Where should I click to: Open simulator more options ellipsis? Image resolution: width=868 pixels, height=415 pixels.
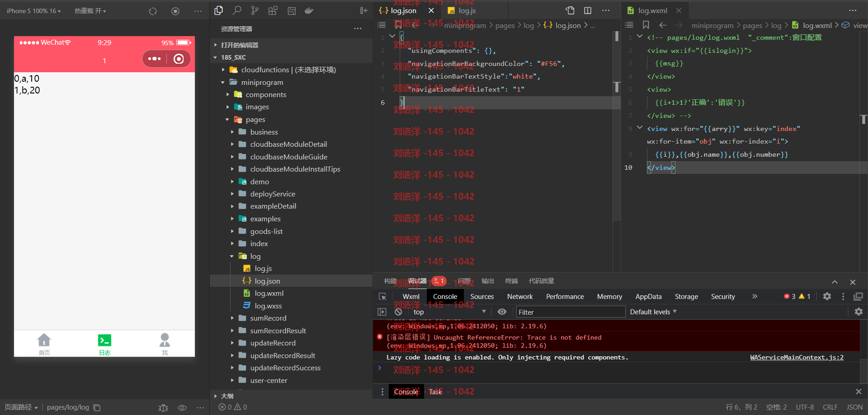click(198, 11)
